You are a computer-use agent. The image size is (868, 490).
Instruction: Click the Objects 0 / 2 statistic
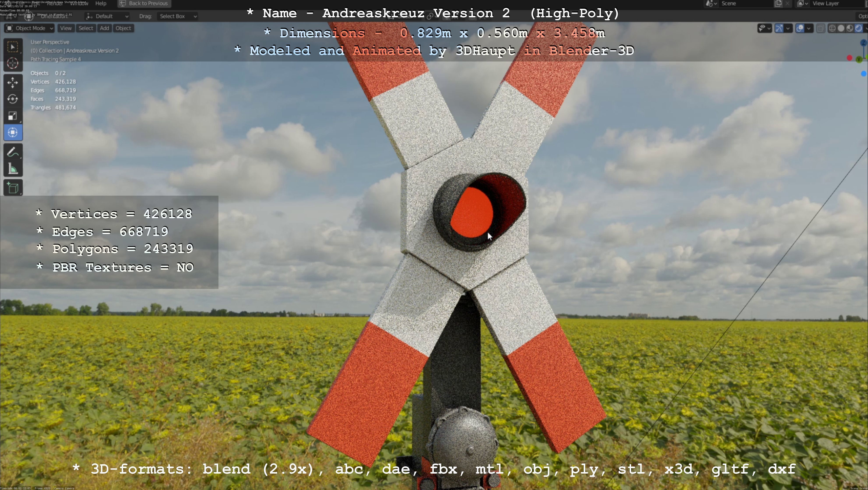click(48, 73)
